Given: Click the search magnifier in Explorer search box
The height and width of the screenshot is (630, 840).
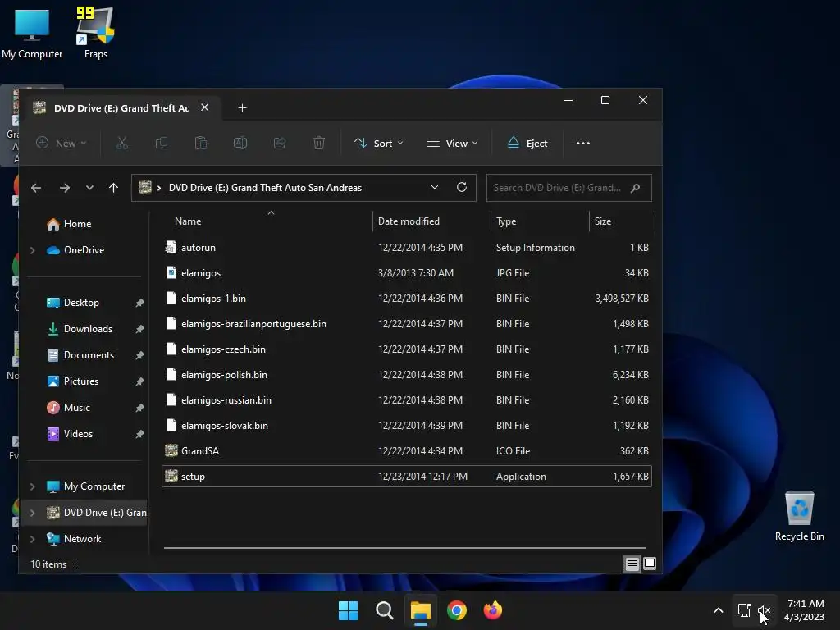Looking at the screenshot, I should (x=636, y=188).
